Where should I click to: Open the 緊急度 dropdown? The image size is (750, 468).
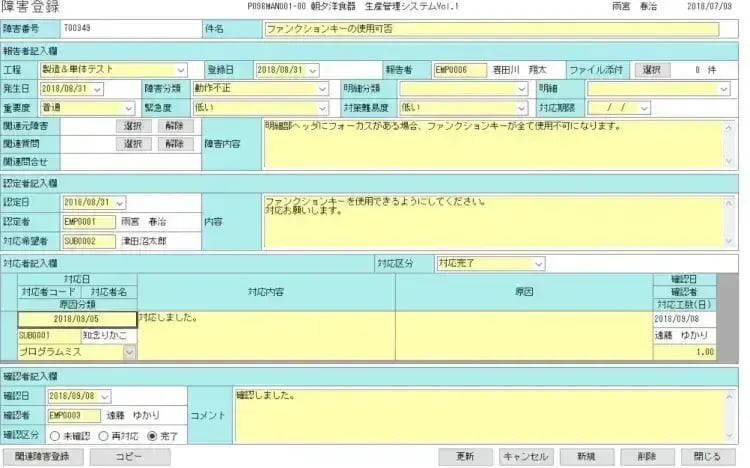[322, 106]
